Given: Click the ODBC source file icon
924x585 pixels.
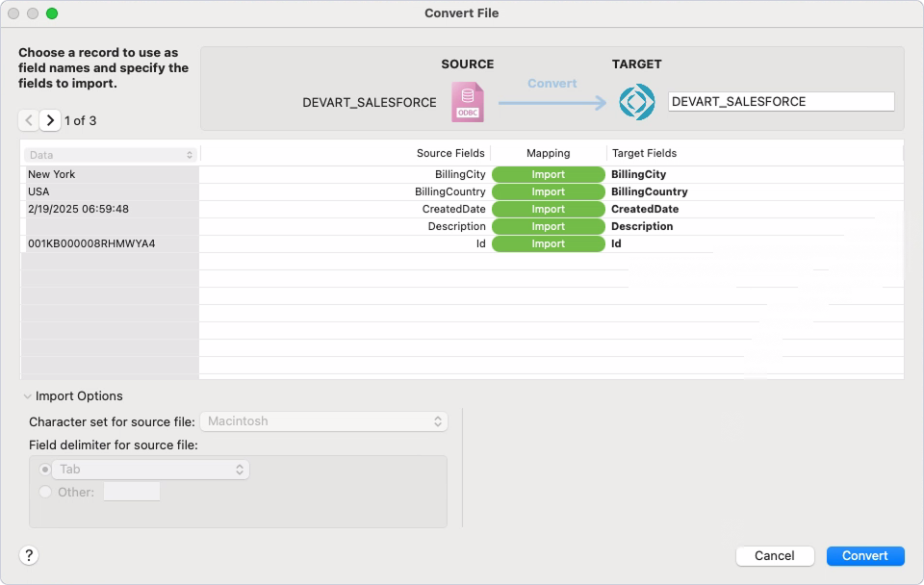Looking at the screenshot, I should (x=468, y=100).
